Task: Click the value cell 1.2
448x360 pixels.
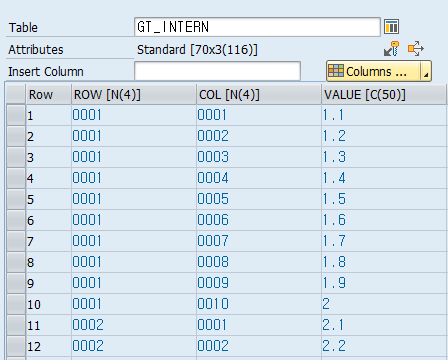Action: point(385,136)
